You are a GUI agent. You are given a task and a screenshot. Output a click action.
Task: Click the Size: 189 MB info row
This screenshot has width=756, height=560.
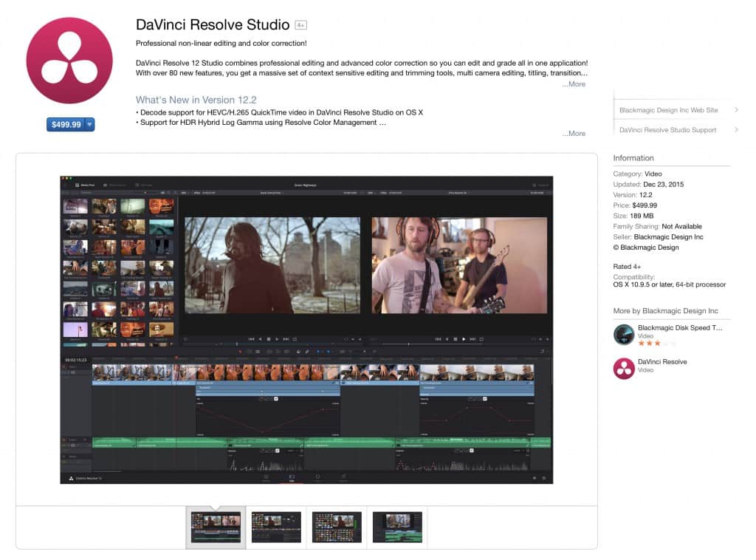(x=633, y=216)
